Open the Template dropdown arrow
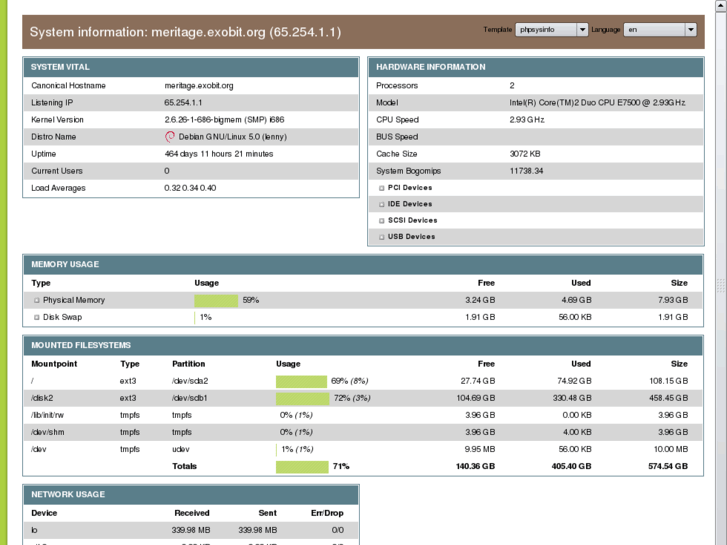Image resolution: width=727 pixels, height=545 pixels. pos(583,30)
